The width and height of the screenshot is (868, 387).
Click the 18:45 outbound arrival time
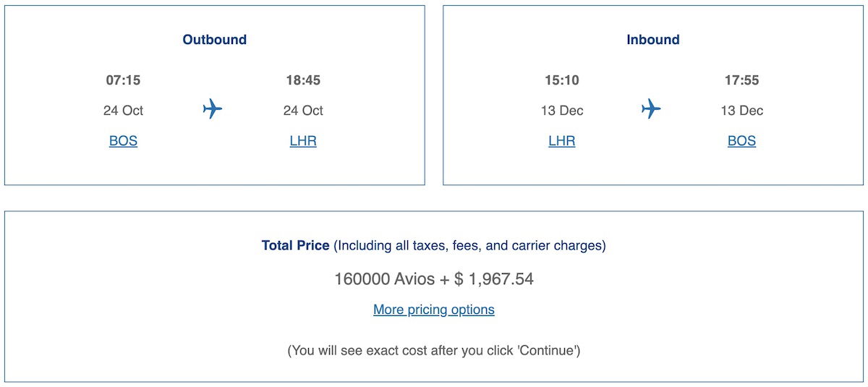pos(303,80)
